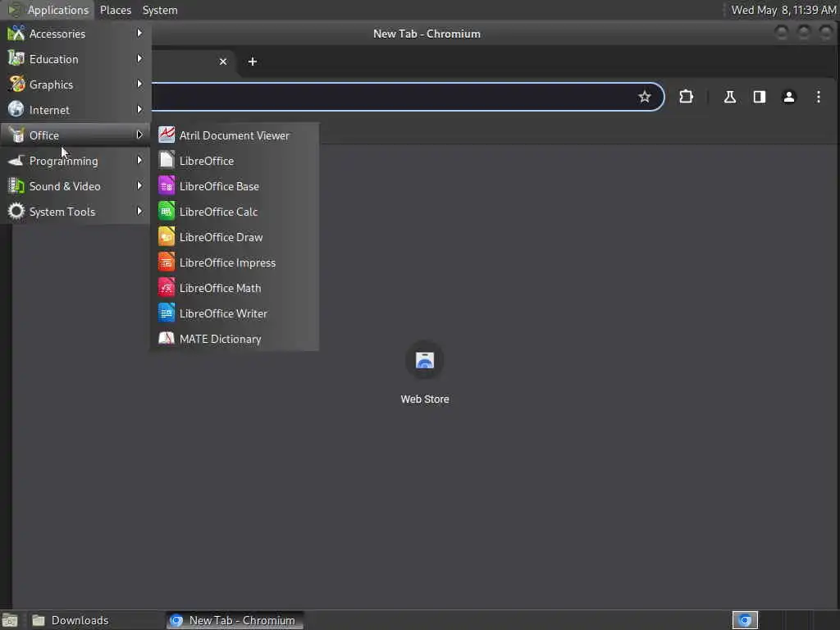Screen dimensions: 840x630
Task: Switch to Downloads in the taskbar
Action: [94, 620]
